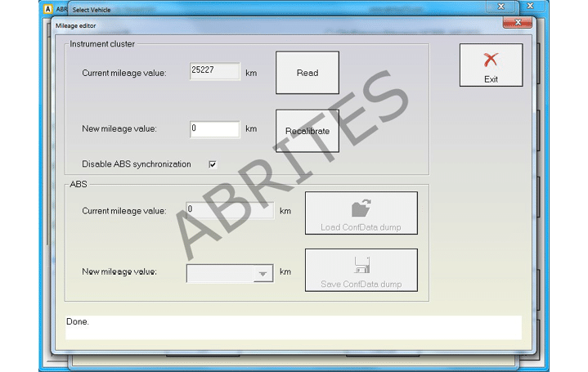Toggle the Disable ABS synchronization checkbox

point(213,164)
